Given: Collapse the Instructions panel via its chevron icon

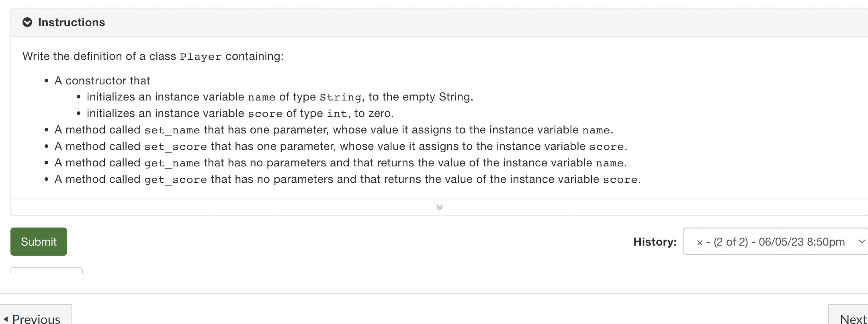Looking at the screenshot, I should pyautogui.click(x=27, y=23).
